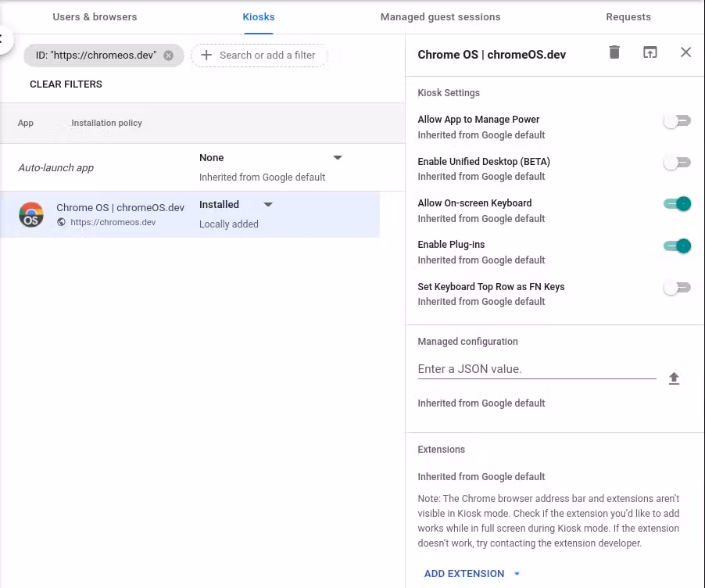Open the Auto-launch app None dropdown
This screenshot has width=705, height=588.
point(338,158)
